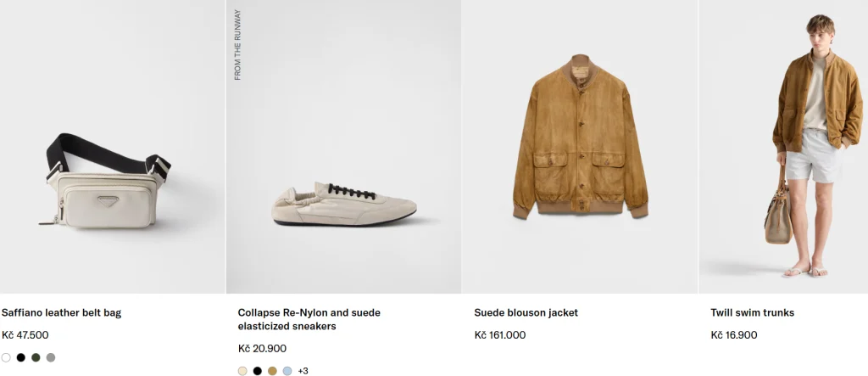Choose tan swatch for Collapse sneakers

(x=272, y=371)
